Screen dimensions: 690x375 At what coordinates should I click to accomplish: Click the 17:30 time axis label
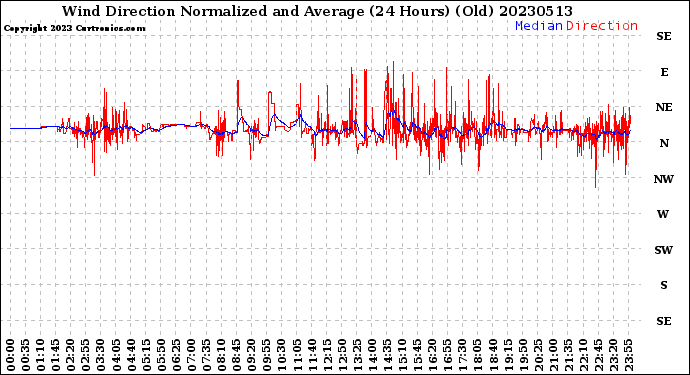(x=463, y=355)
